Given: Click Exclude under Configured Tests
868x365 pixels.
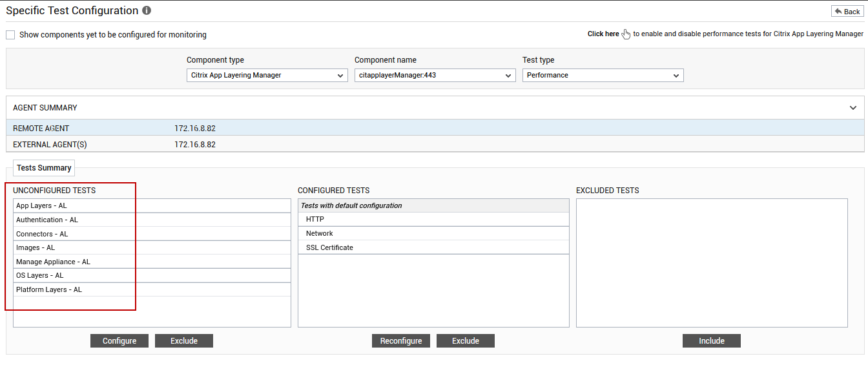Looking at the screenshot, I should [x=466, y=341].
